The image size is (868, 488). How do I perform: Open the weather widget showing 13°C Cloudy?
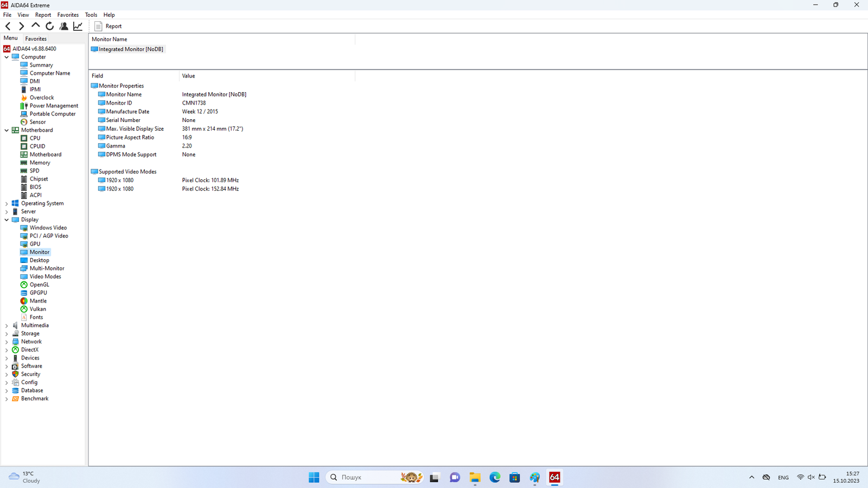25,477
